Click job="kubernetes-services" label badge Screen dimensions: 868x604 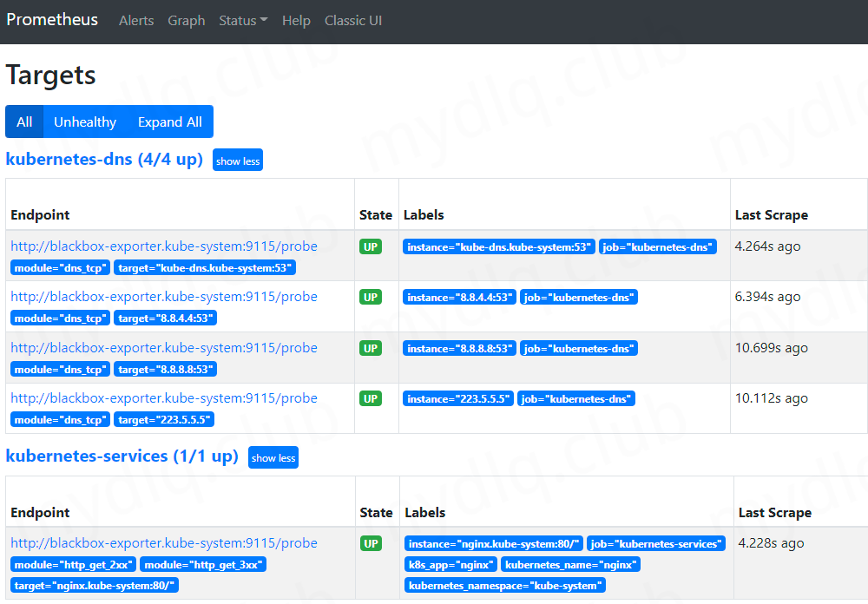coord(656,543)
